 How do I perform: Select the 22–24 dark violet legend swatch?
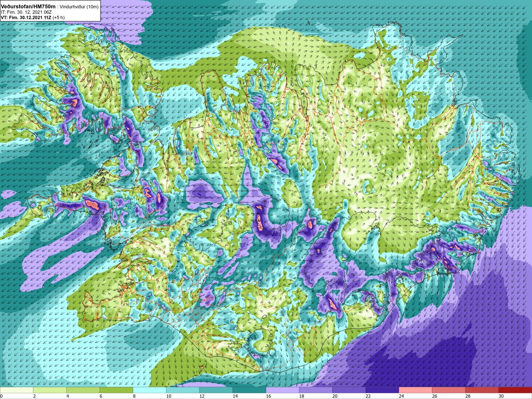[x=382, y=390]
